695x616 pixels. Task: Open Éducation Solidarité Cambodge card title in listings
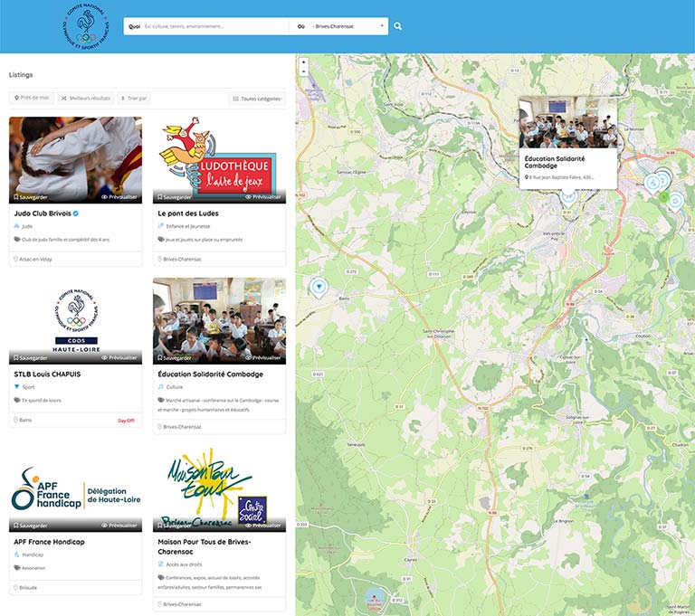210,374
